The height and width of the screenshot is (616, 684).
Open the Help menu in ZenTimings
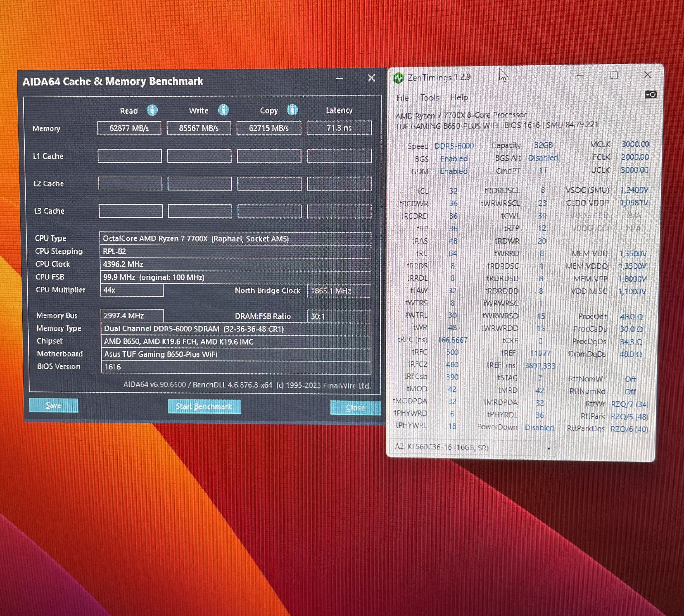coord(459,98)
